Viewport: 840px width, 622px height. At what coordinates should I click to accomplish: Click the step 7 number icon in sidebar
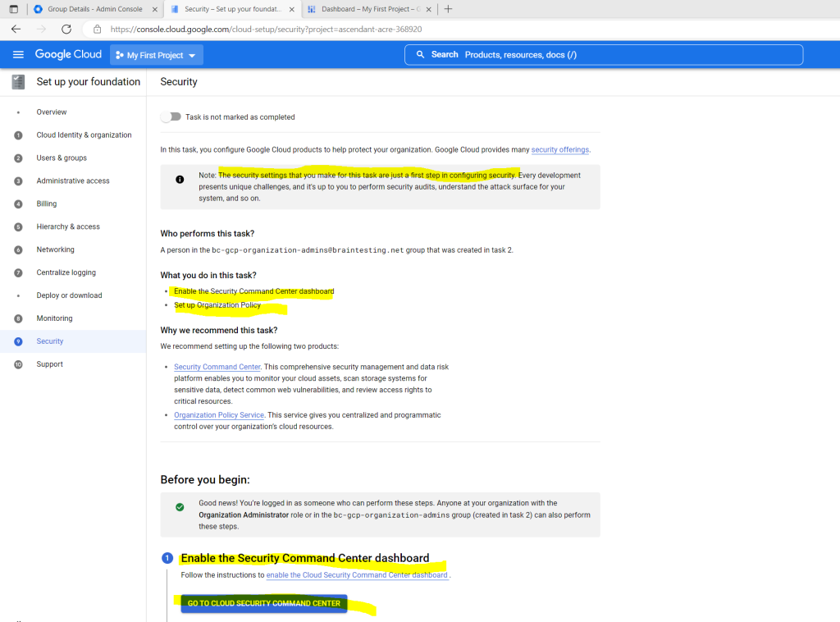point(18,272)
